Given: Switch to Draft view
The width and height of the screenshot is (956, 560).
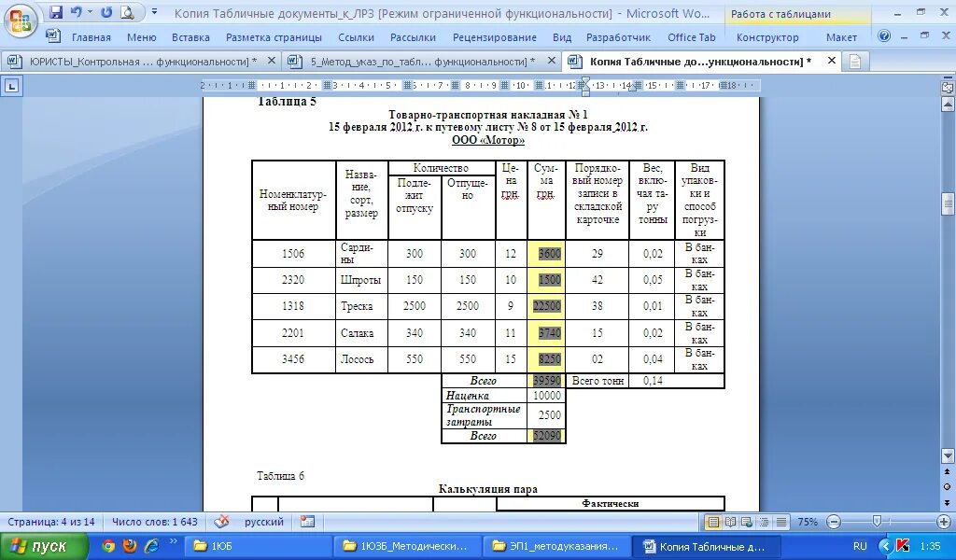Looking at the screenshot, I should coord(781,523).
